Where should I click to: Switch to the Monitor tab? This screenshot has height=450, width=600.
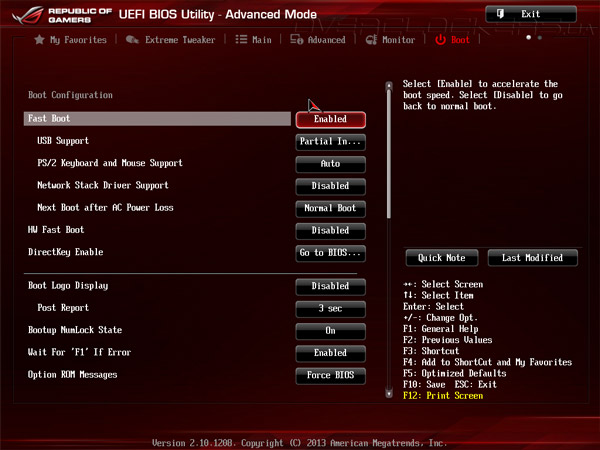[398, 40]
